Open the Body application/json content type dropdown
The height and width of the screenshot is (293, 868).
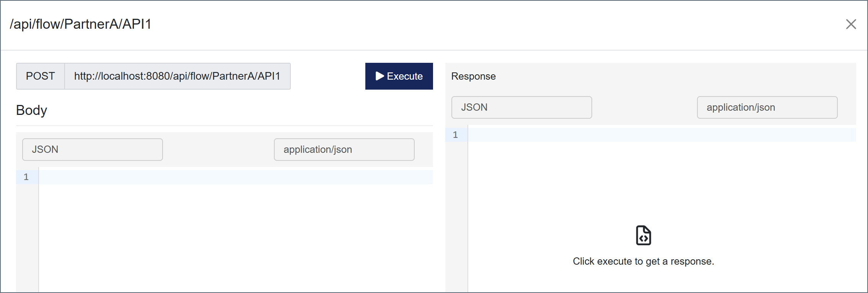click(344, 149)
